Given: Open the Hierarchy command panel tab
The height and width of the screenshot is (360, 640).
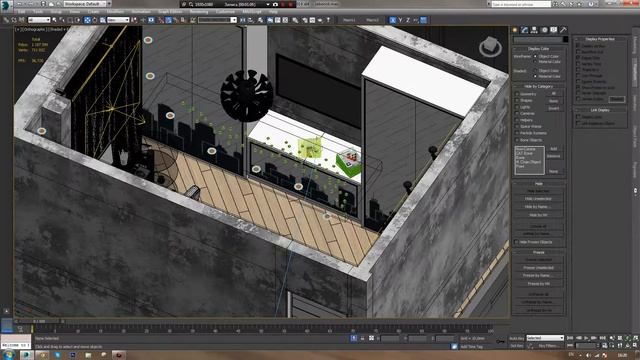Looking at the screenshot, I should (x=534, y=30).
